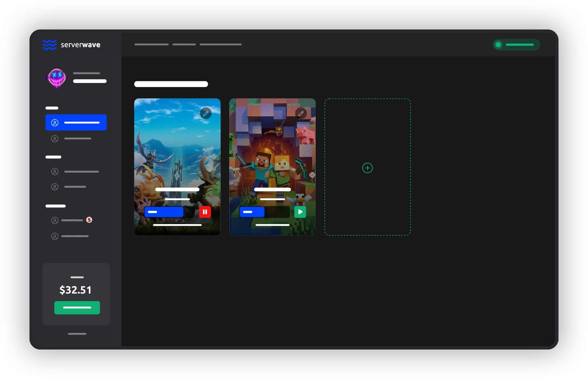Image resolution: width=588 pixels, height=379 pixels.
Task: Click the Minecraft card pencil icon
Action: coord(301,114)
